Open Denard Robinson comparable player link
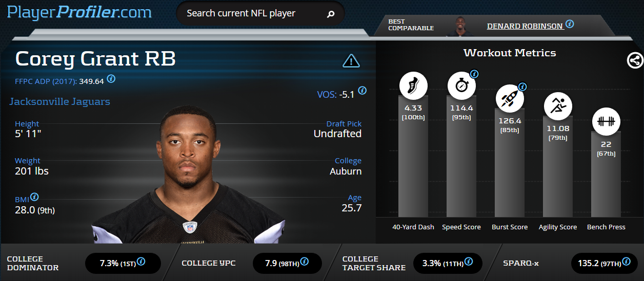 click(525, 26)
